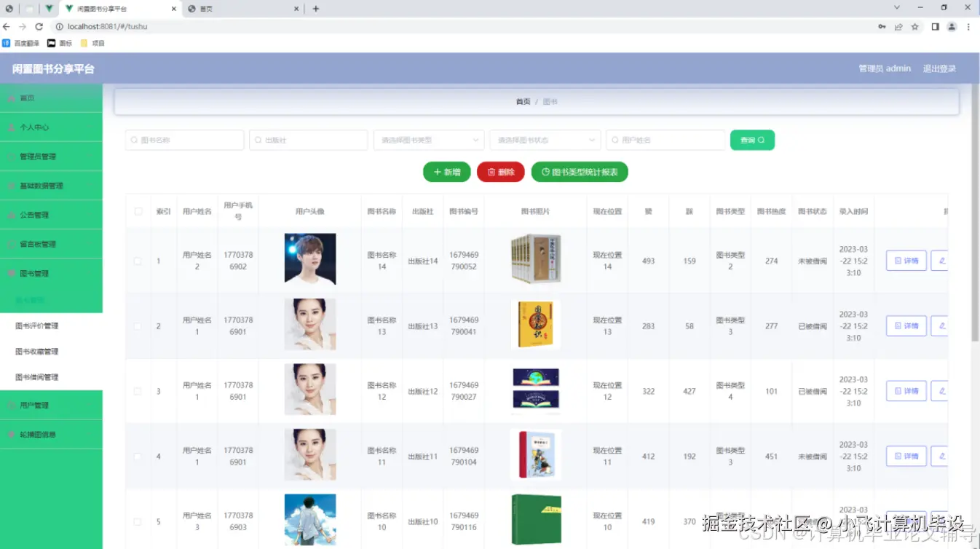This screenshot has height=549, width=980.
Task: Click the edit pencil button in row 2
Action: [x=940, y=325]
